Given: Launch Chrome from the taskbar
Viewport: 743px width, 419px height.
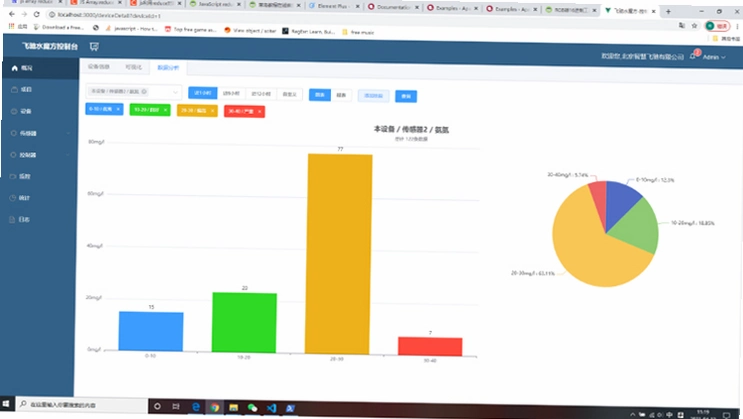Looking at the screenshot, I should [x=215, y=407].
